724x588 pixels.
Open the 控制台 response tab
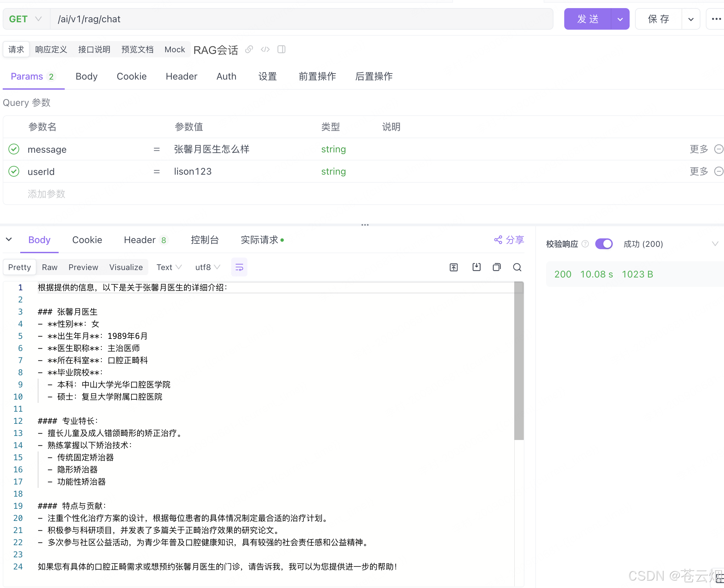tap(205, 240)
